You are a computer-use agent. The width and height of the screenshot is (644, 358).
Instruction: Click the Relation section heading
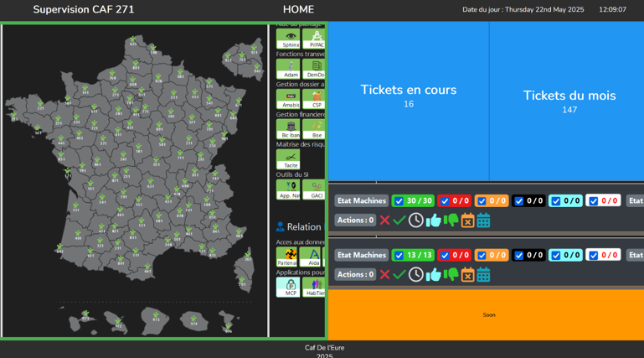point(300,227)
